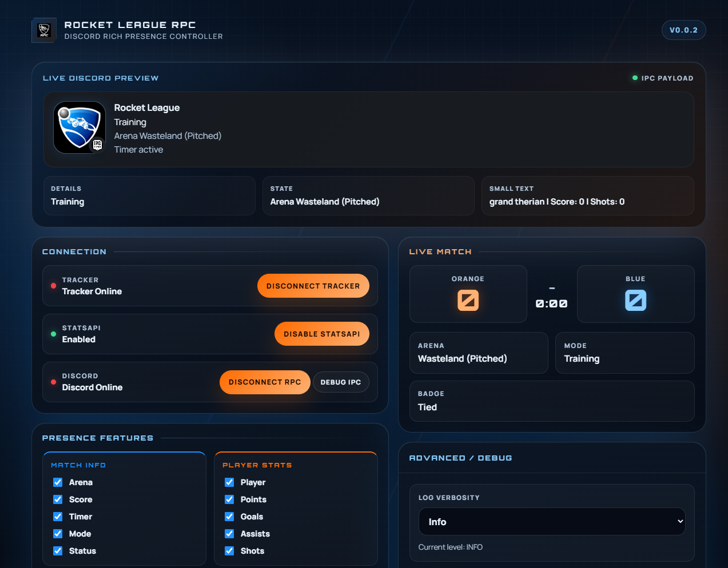Click the BLUE team label

635,279
